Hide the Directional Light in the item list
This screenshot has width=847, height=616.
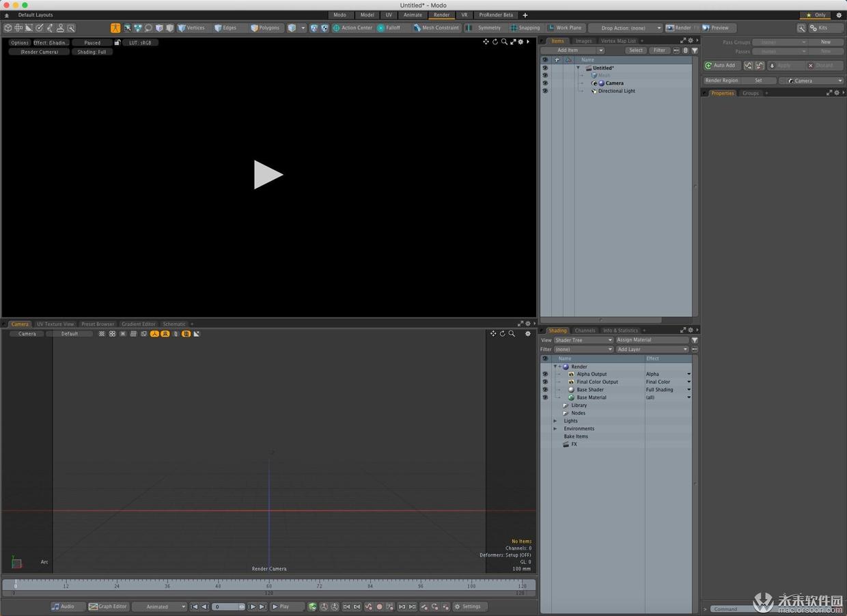(544, 91)
